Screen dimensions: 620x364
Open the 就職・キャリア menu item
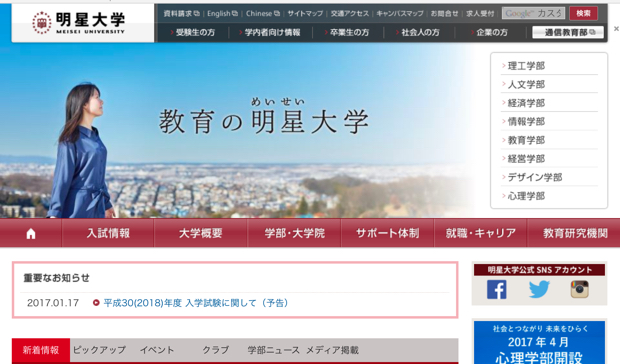480,233
